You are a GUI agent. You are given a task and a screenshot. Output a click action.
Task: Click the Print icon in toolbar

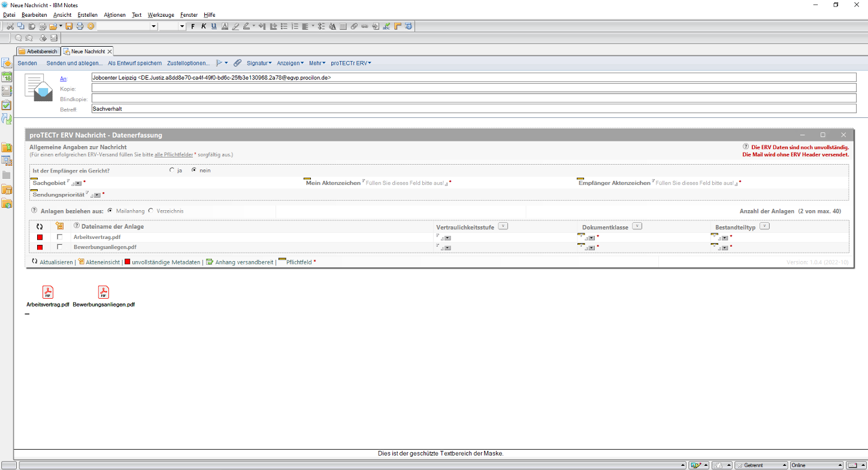click(80, 26)
